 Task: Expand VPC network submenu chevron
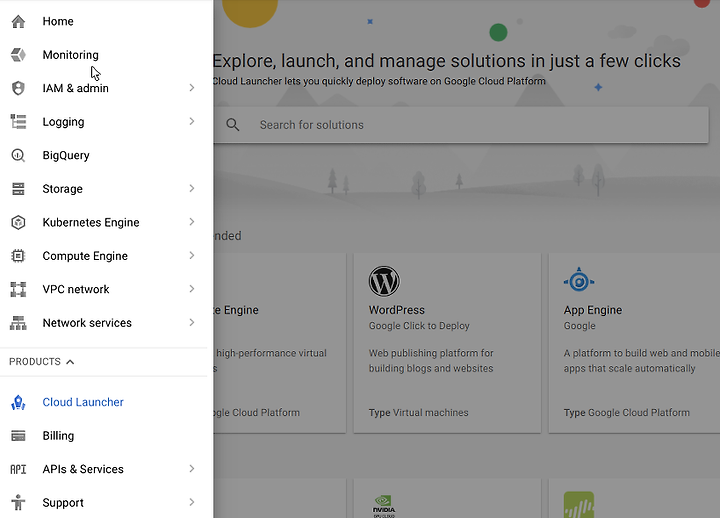(x=192, y=289)
